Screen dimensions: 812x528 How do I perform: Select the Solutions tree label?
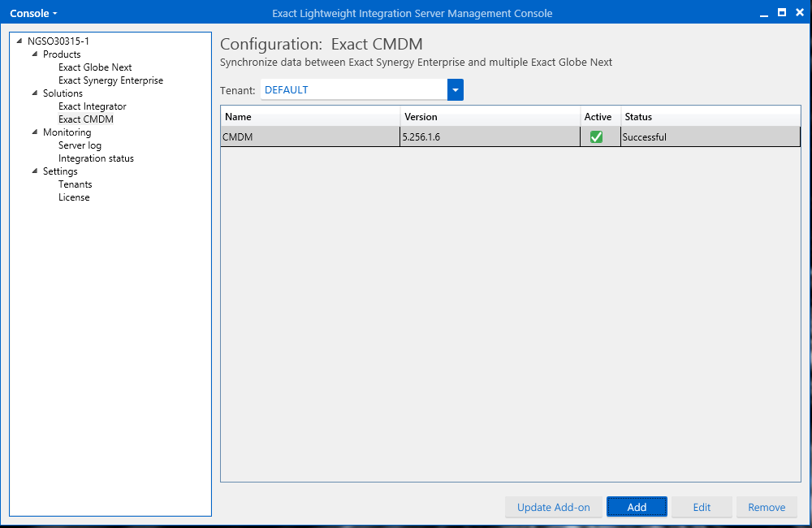(63, 93)
